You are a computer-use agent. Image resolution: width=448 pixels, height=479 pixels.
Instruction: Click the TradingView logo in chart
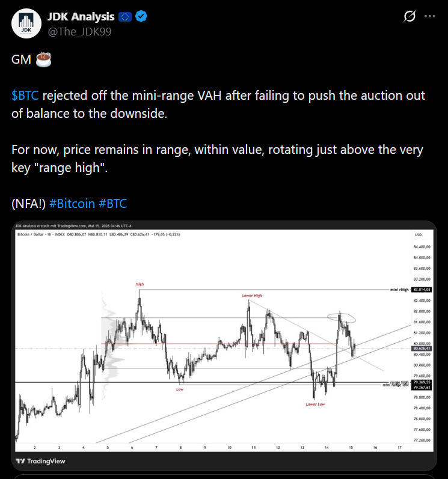[41, 461]
